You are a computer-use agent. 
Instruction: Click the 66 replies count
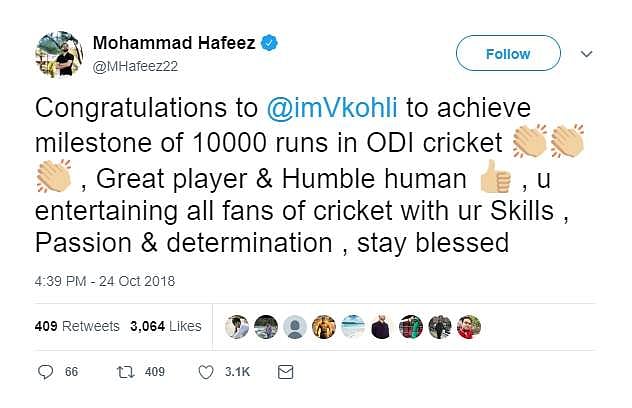pyautogui.click(x=71, y=372)
